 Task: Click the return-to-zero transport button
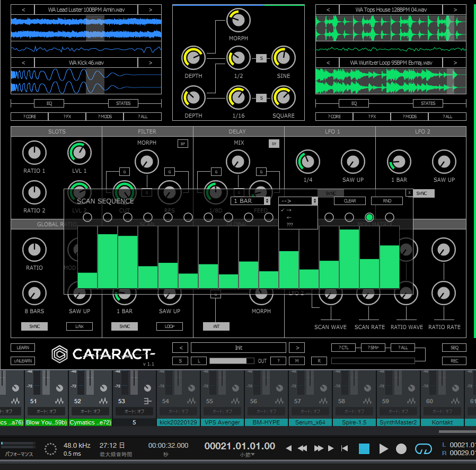coord(345,448)
